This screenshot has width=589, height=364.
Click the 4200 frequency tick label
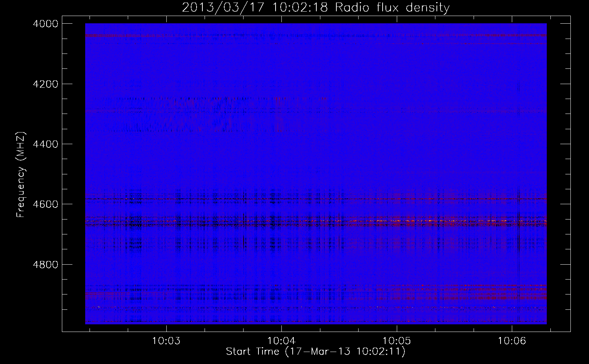pyautogui.click(x=46, y=84)
